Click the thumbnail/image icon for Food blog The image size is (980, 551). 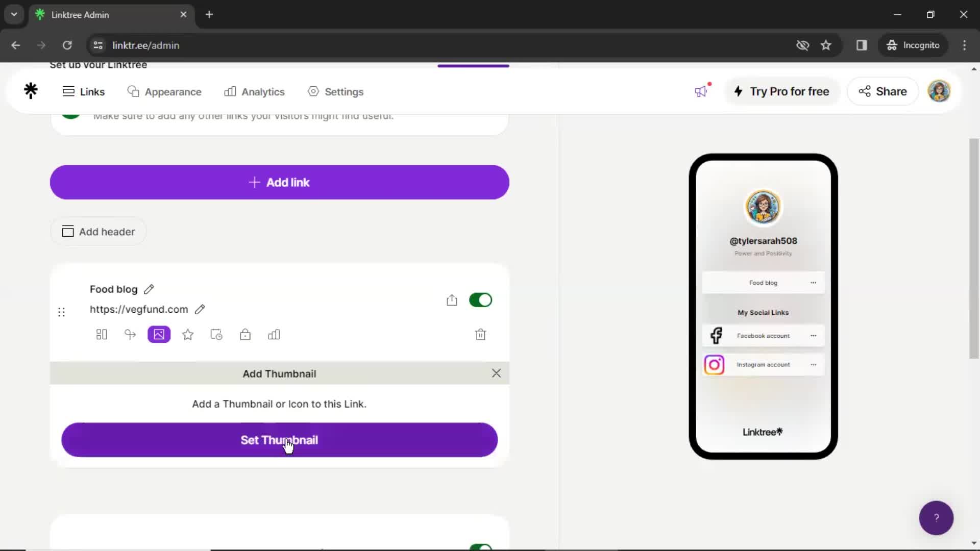pos(159,334)
